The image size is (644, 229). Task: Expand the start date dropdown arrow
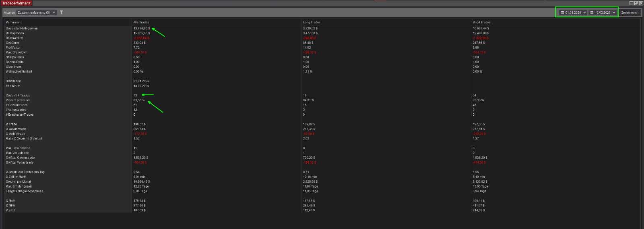tap(584, 12)
